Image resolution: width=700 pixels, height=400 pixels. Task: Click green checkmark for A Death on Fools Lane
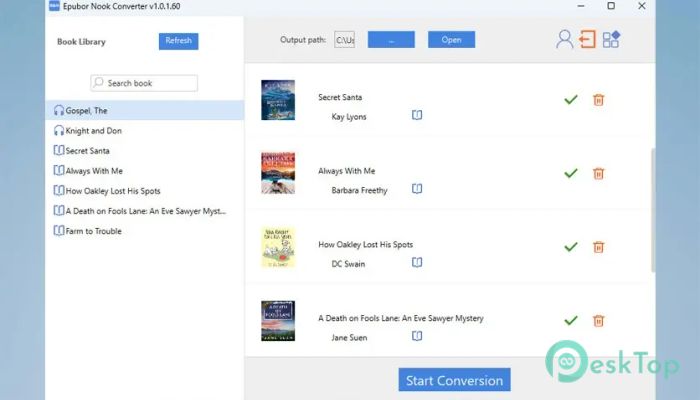[571, 320]
